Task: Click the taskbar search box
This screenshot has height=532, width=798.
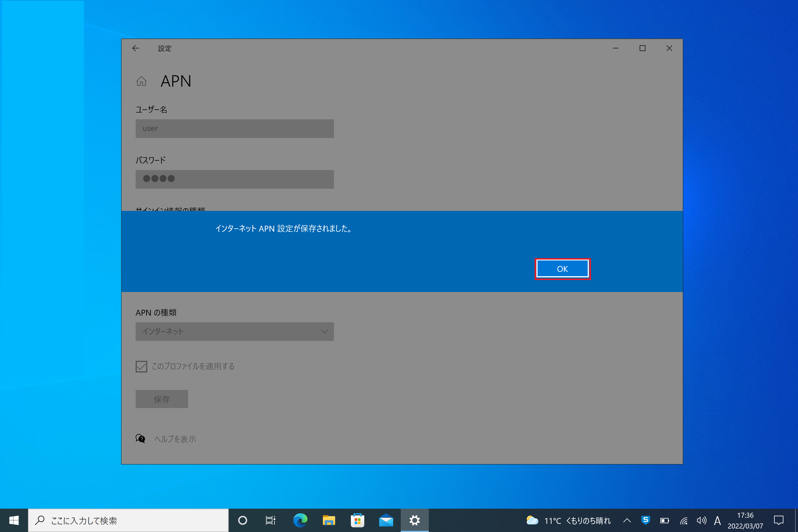Action: [x=128, y=520]
